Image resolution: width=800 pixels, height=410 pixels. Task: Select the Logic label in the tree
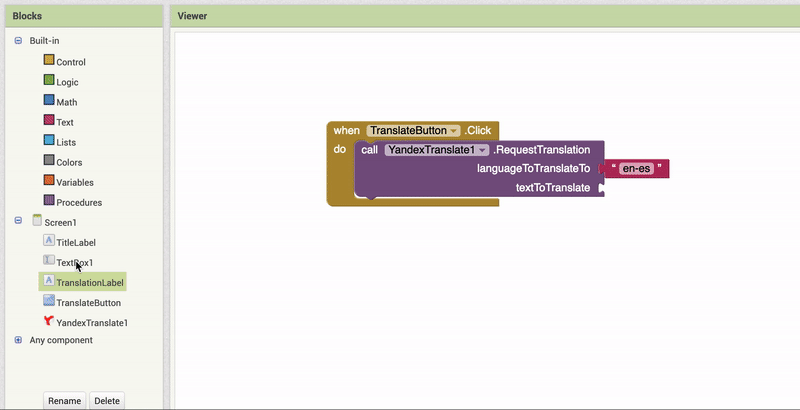tap(67, 82)
